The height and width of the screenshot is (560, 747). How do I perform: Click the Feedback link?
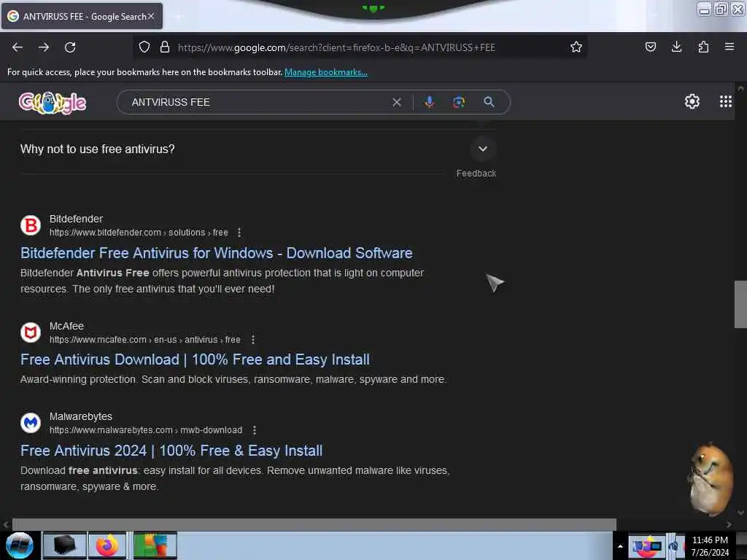(476, 174)
